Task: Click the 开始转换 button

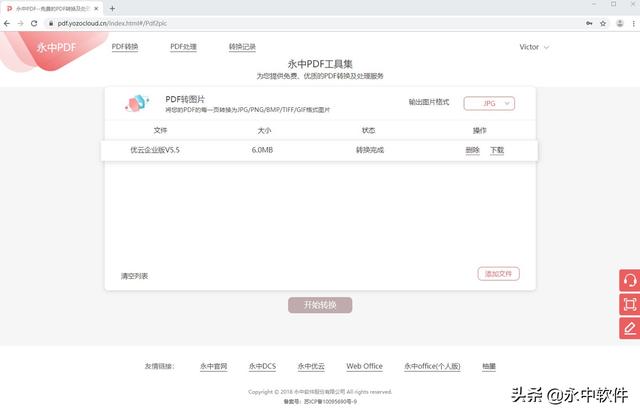Action: (320, 305)
